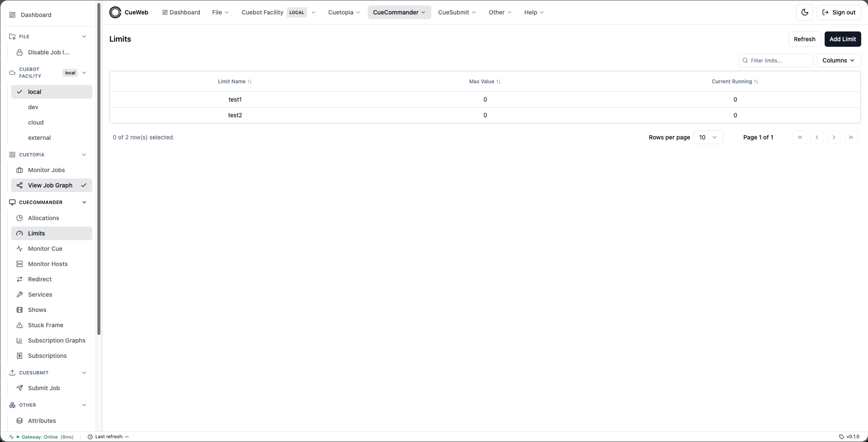Image resolution: width=868 pixels, height=442 pixels.
Task: Sort table by Max Value
Action: (485, 82)
